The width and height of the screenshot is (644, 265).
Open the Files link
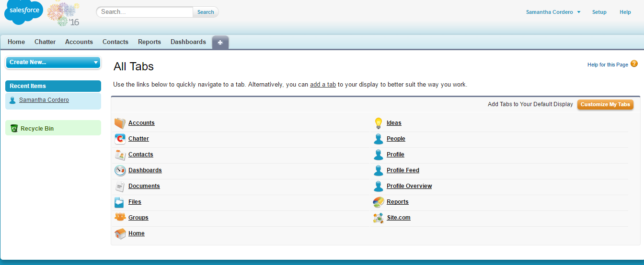[135, 202]
